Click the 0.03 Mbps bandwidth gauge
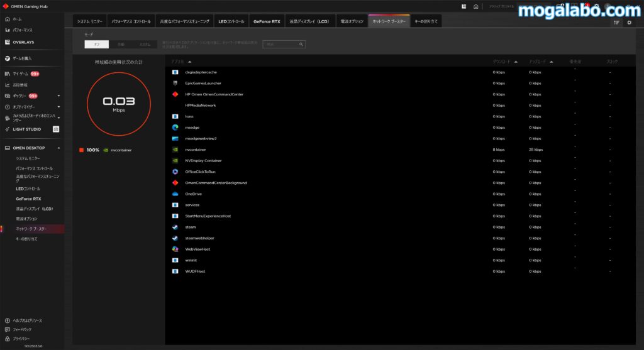This screenshot has width=644, height=350. click(119, 104)
